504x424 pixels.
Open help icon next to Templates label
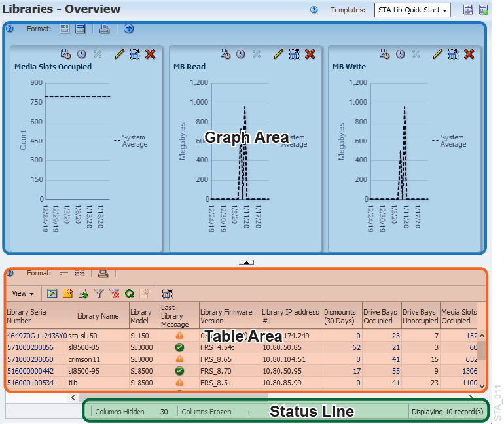[x=314, y=10]
